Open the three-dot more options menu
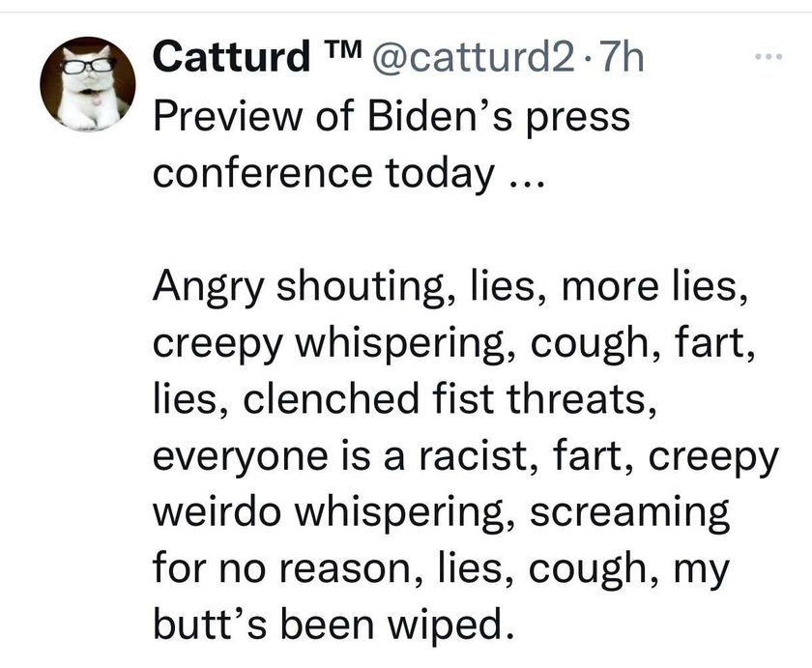812x668 pixels. [768, 56]
